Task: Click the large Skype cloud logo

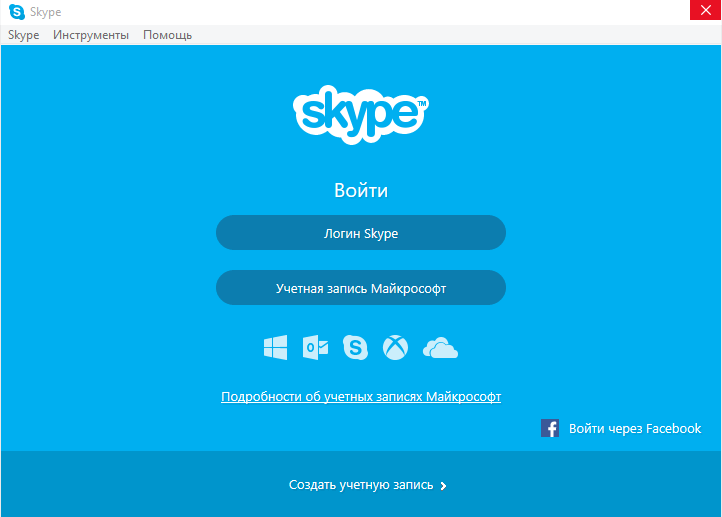Action: coord(361,114)
